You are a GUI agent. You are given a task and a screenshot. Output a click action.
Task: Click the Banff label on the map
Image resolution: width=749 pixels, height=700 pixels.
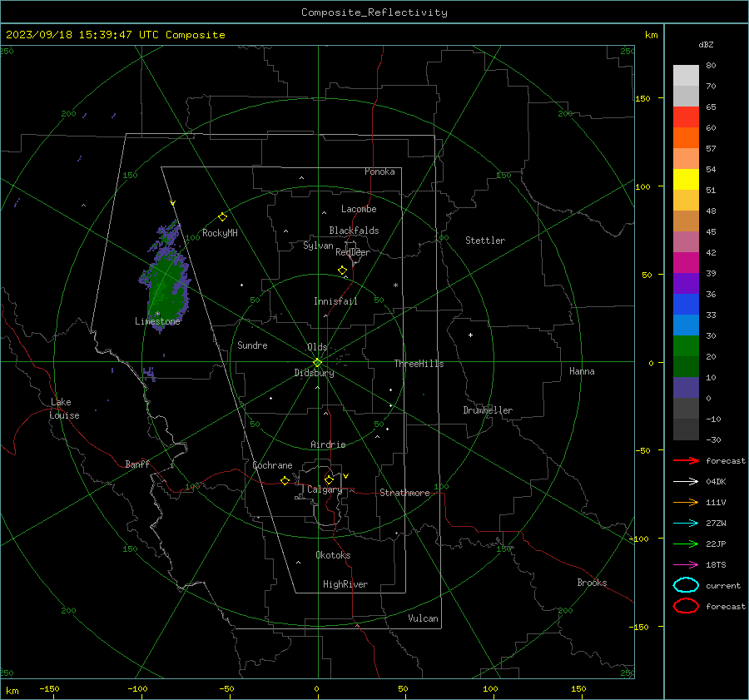coord(137,464)
